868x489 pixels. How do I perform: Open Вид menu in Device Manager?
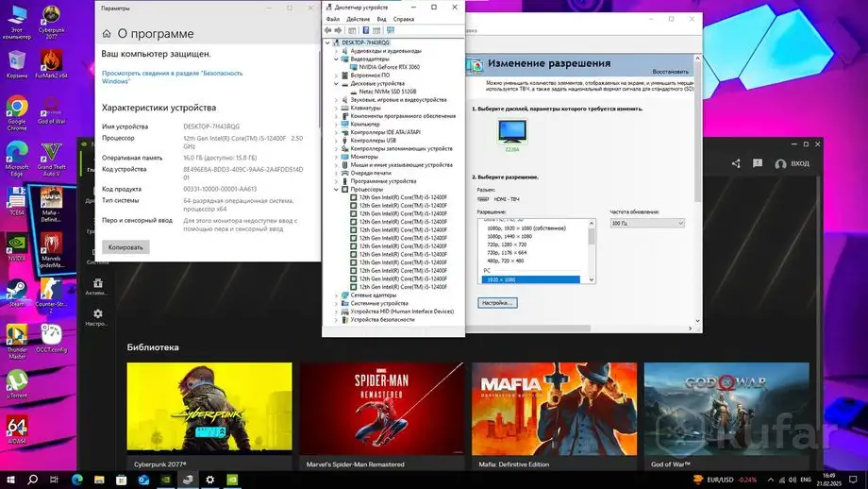381,19
